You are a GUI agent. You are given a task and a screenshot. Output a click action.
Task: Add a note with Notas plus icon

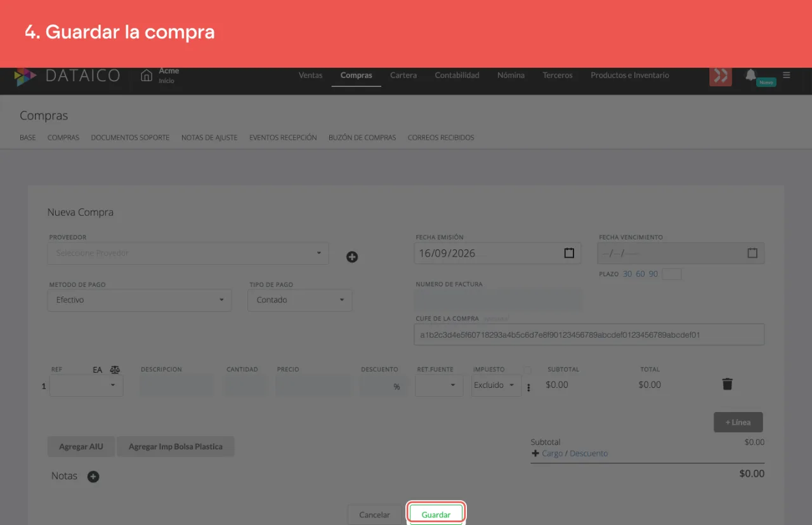pos(93,477)
